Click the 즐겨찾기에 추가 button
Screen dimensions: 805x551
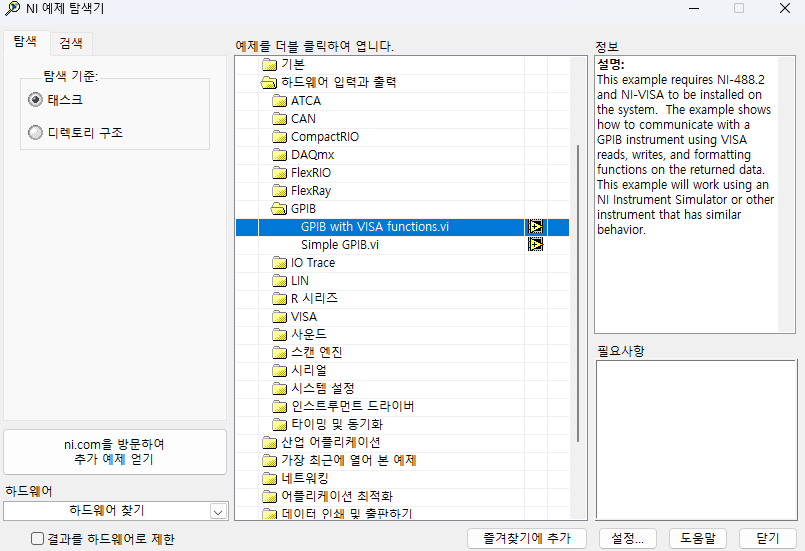tap(527, 538)
